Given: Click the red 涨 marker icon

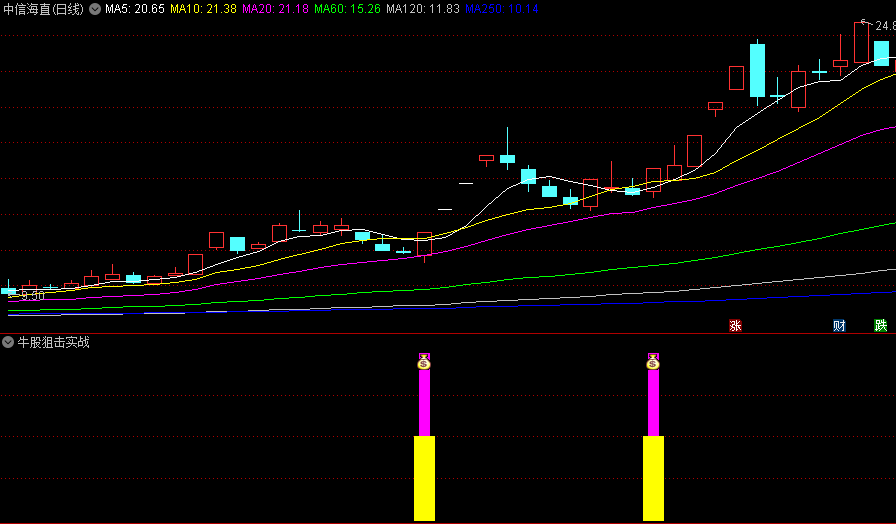Looking at the screenshot, I should pyautogui.click(x=735, y=326).
